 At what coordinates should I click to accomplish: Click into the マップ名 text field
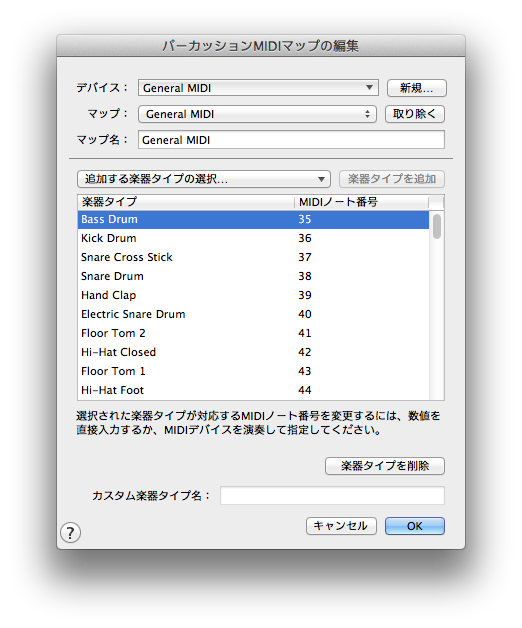[x=291, y=140]
